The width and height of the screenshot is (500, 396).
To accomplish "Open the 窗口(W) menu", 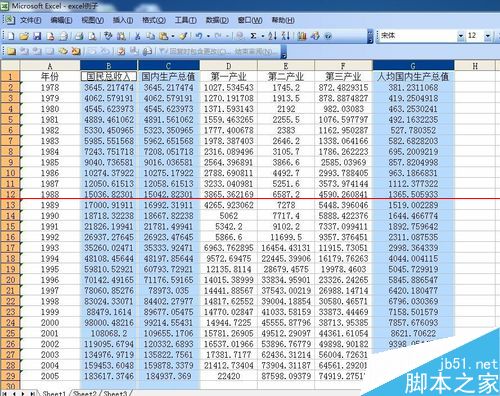I will pyautogui.click(x=250, y=20).
